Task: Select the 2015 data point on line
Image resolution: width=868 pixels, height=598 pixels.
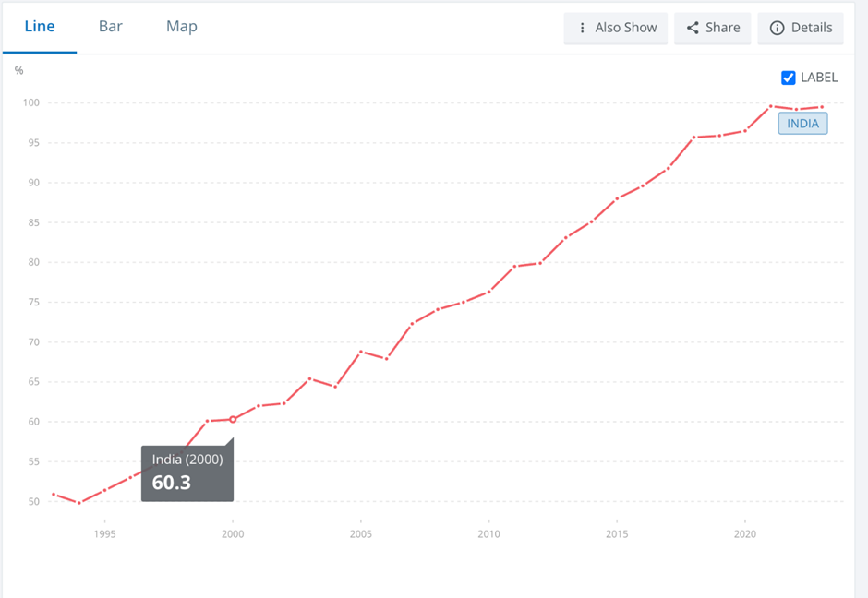Action: (617, 198)
